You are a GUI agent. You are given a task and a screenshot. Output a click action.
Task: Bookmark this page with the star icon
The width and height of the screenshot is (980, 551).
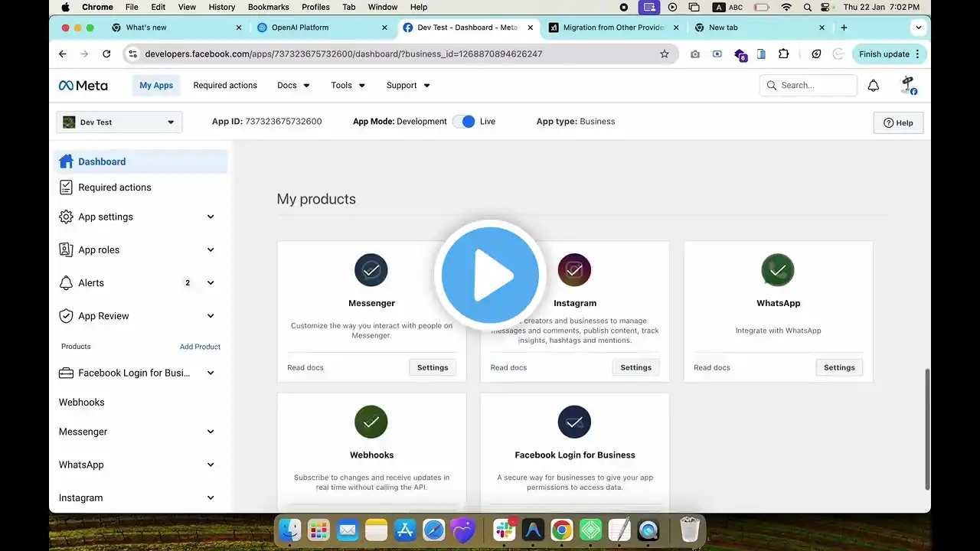665,54
